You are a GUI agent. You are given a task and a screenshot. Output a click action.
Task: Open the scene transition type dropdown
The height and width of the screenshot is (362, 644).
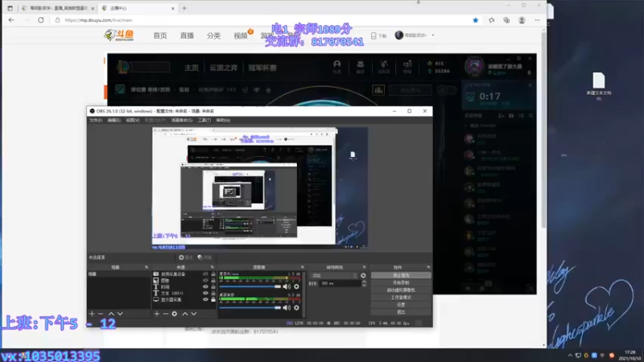(333, 275)
